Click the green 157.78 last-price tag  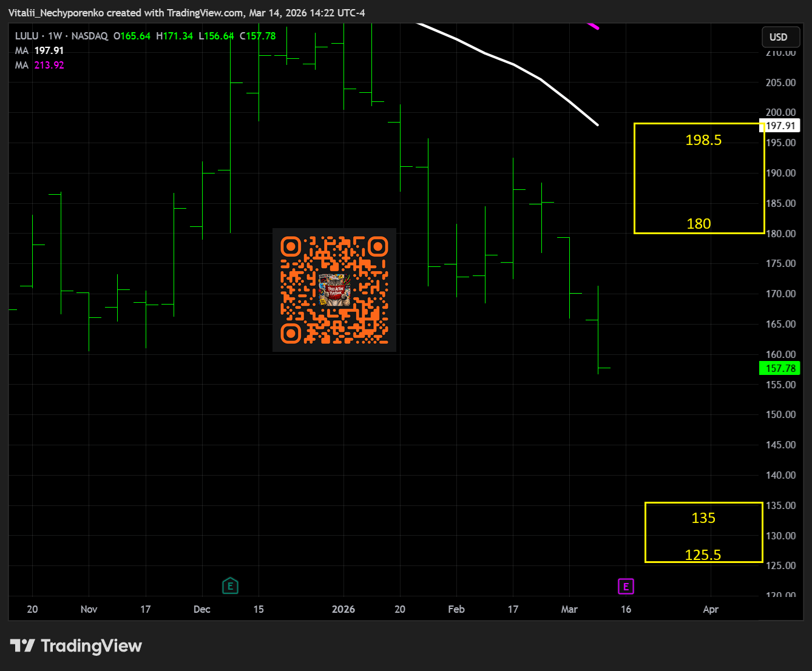click(x=780, y=368)
